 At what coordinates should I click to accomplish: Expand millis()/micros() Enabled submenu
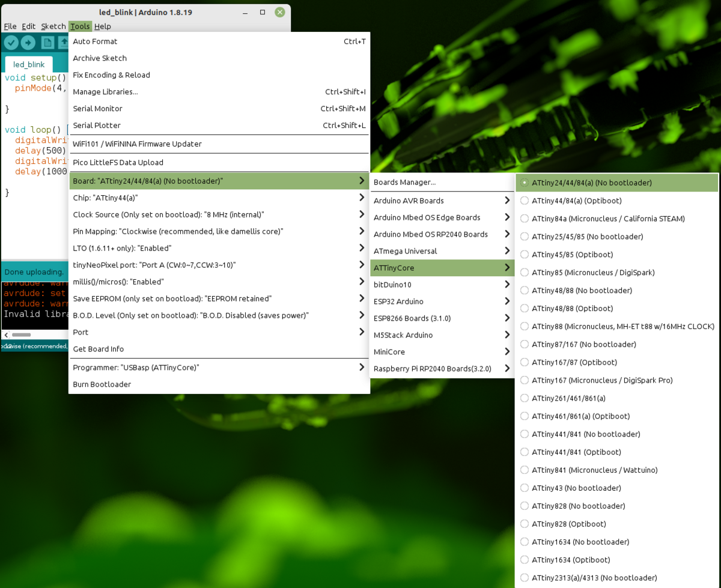coord(219,282)
